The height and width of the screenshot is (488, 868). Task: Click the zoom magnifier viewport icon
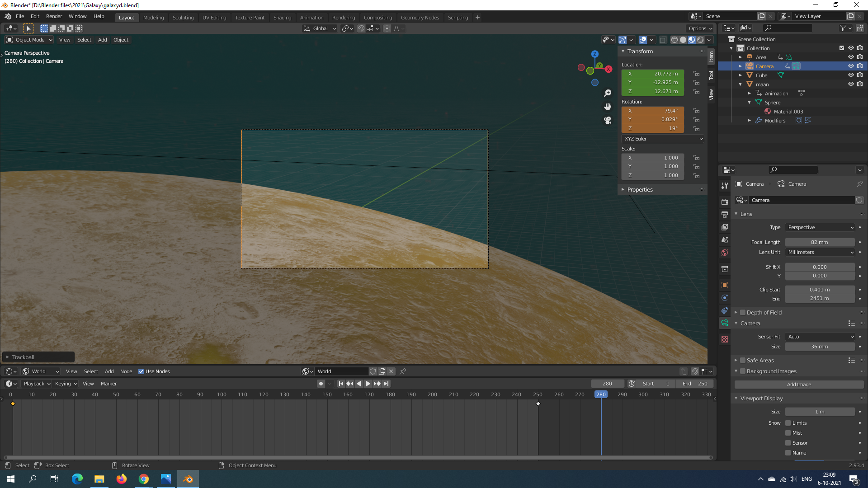click(608, 93)
